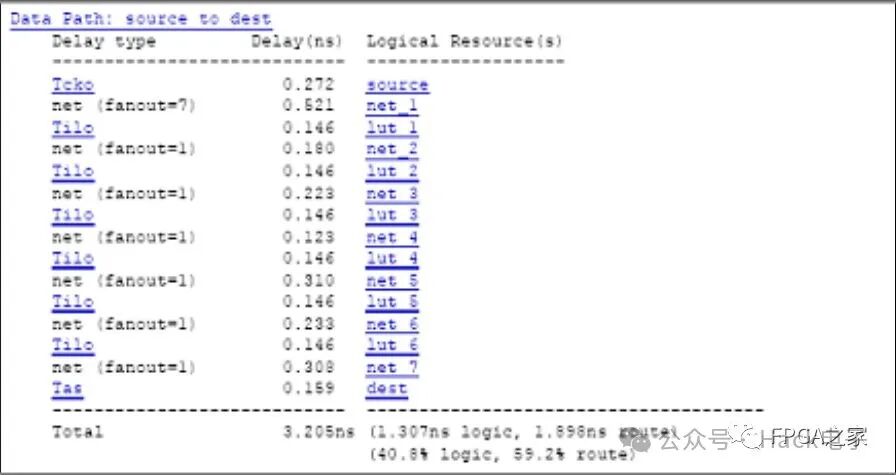Open the 'dest' logical resource link
Screen dimensions: 896x475
[387, 389]
